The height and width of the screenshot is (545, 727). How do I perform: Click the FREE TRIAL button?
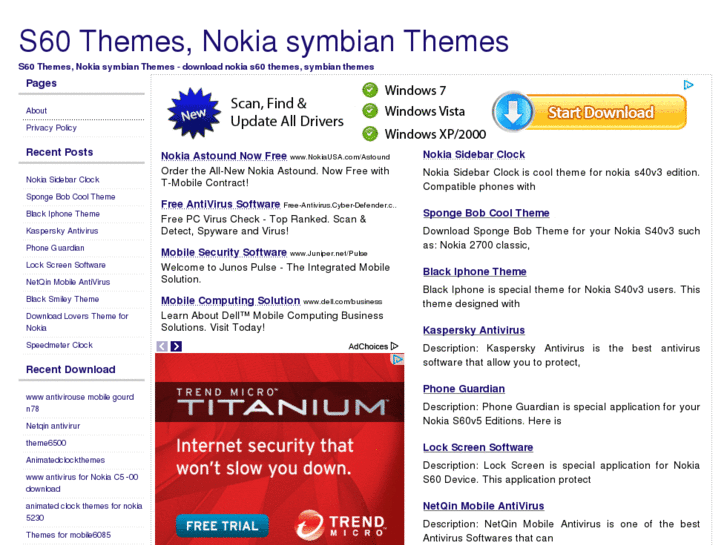click(x=222, y=526)
